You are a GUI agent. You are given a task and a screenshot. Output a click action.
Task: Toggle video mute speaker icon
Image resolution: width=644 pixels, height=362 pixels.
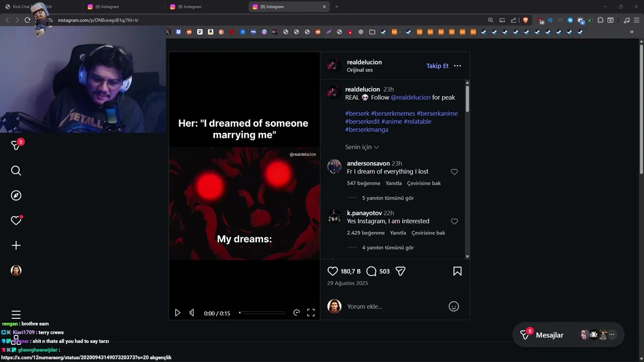[x=192, y=313]
